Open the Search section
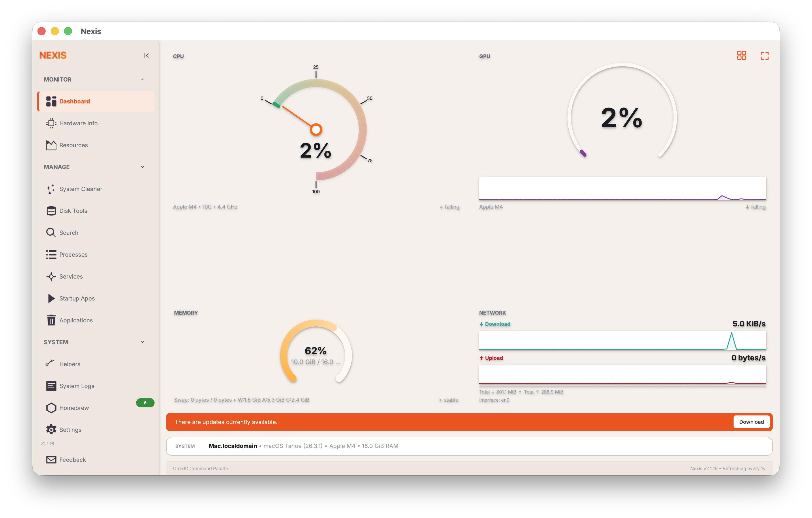The image size is (812, 518). (69, 232)
